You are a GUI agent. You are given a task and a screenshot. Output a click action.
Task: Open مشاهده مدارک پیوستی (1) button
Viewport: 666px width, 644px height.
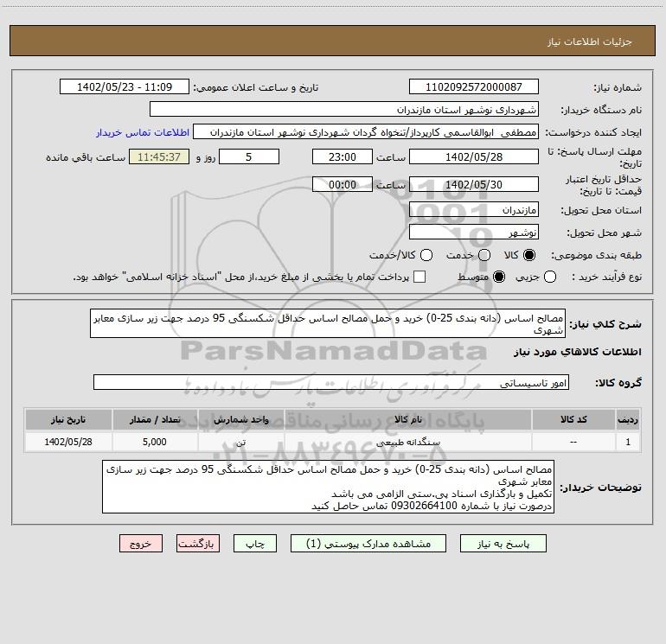coord(368,544)
